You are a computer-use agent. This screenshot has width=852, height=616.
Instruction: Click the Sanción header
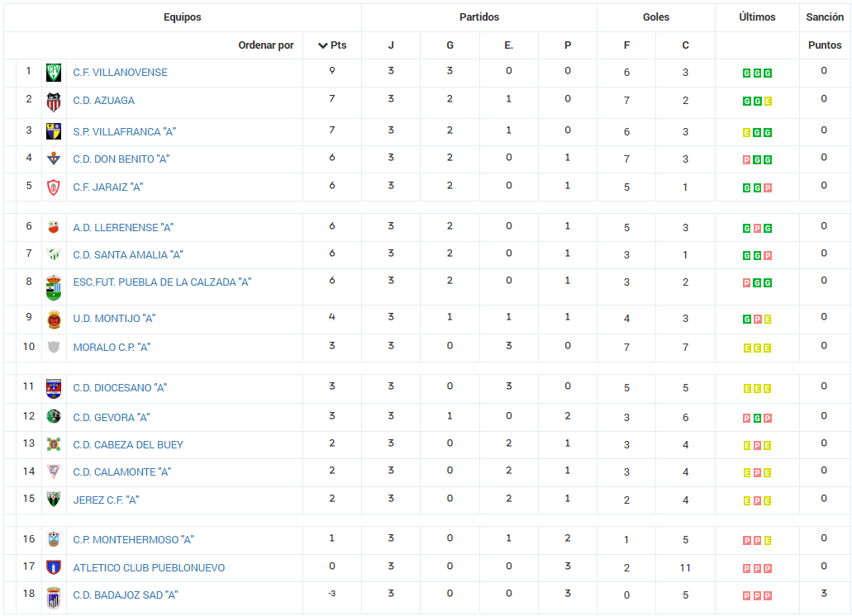[x=825, y=17]
